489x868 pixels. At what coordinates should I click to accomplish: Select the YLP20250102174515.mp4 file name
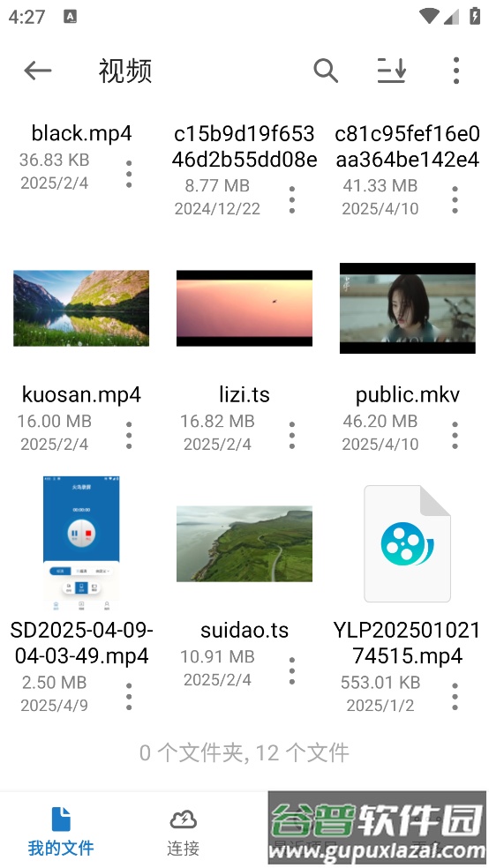[407, 643]
